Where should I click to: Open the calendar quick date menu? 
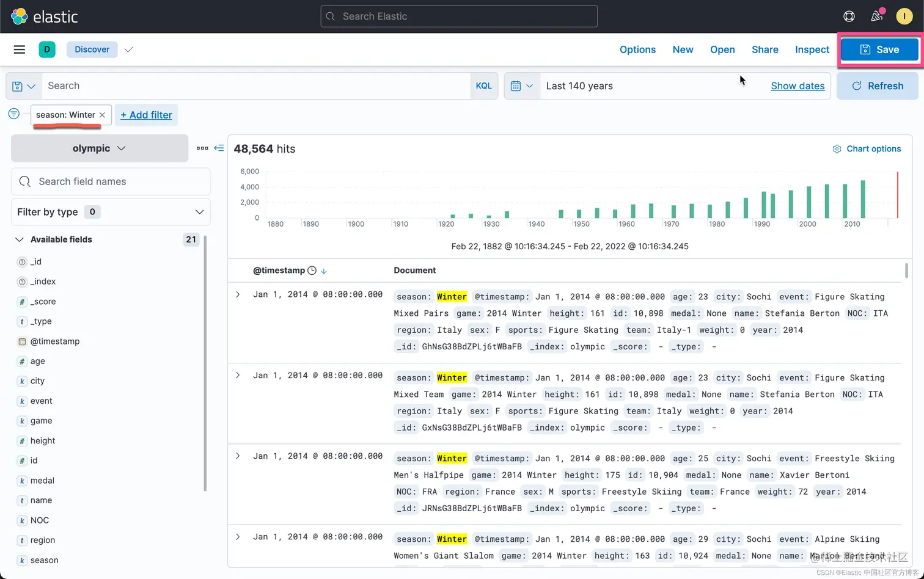(x=522, y=86)
